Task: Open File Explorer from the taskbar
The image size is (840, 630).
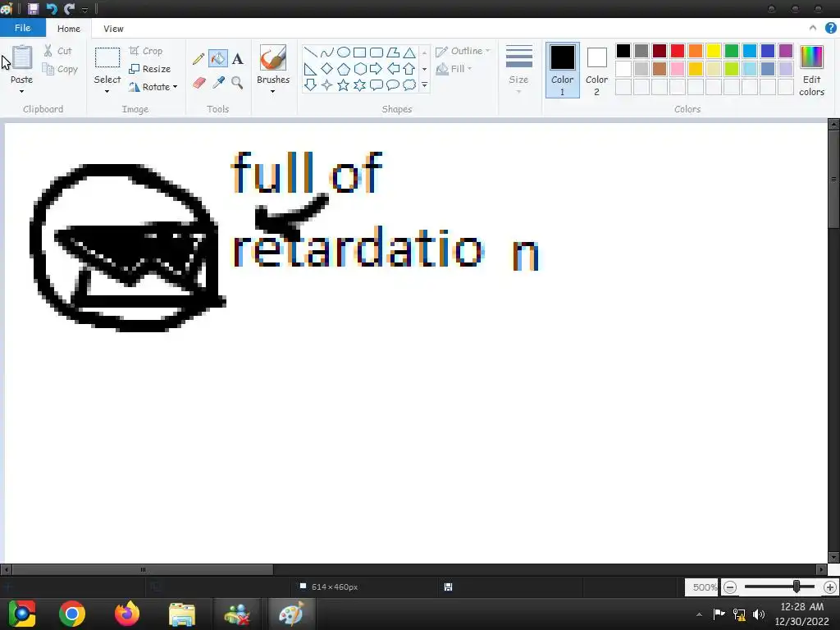Action: [181, 614]
